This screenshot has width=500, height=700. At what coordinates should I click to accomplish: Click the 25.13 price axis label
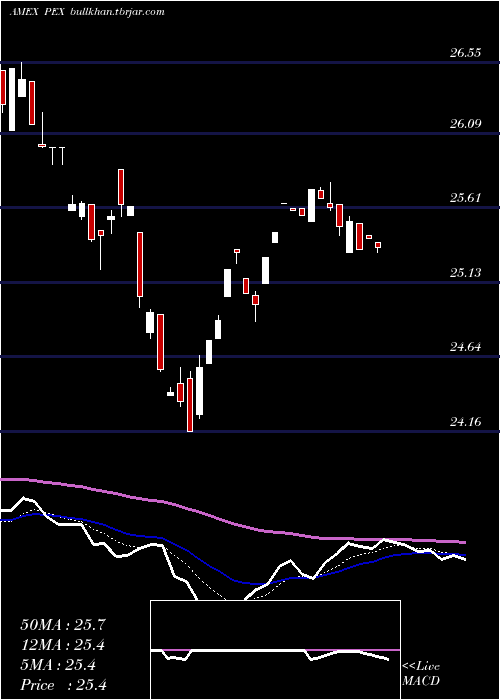(465, 272)
